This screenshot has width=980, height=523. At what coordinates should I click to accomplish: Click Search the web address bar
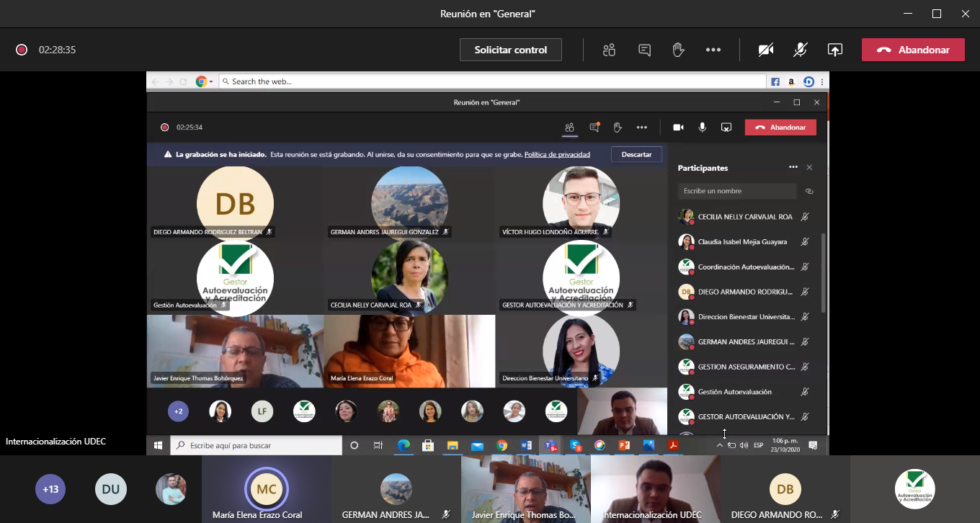pyautogui.click(x=492, y=81)
